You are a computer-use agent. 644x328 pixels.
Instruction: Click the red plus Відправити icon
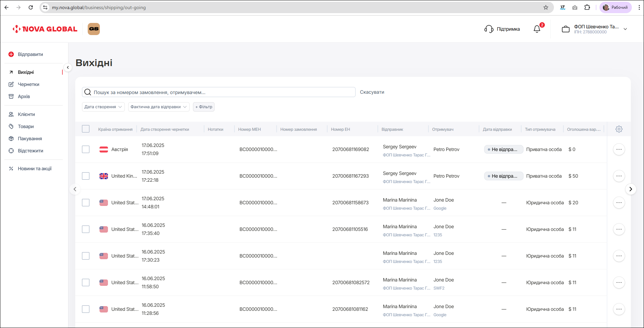click(11, 54)
